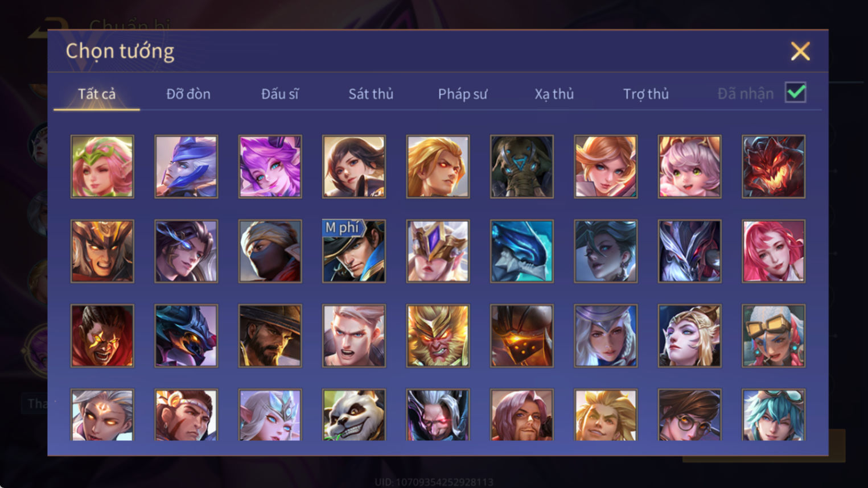This screenshot has width=868, height=488.
Task: Switch to the 'Đỡ đòn' tab
Action: pyautogui.click(x=188, y=94)
